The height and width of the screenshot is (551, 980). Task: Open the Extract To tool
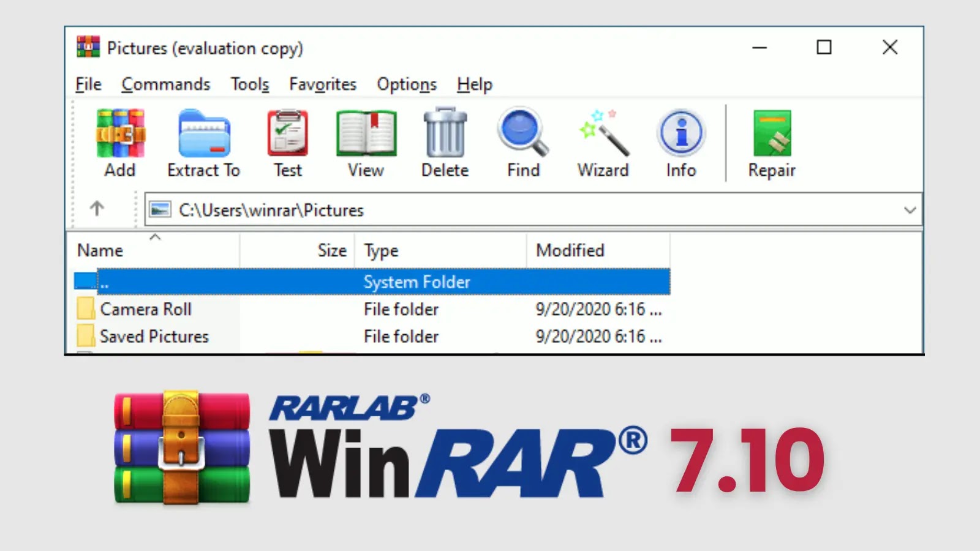(203, 143)
